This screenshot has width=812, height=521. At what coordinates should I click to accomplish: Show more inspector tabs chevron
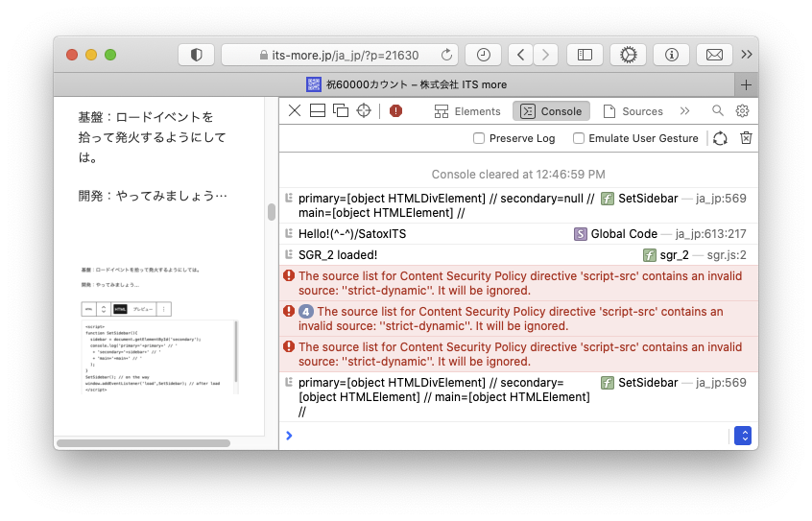click(684, 111)
